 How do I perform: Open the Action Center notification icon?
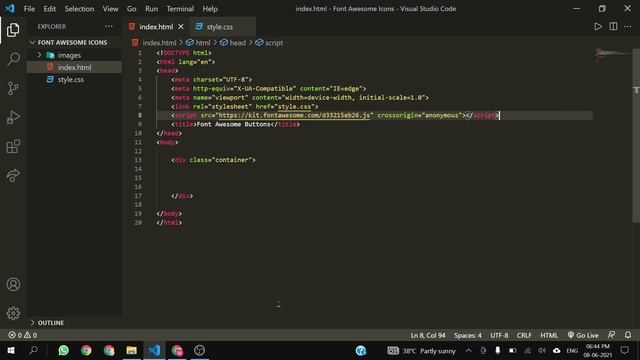[624, 351]
